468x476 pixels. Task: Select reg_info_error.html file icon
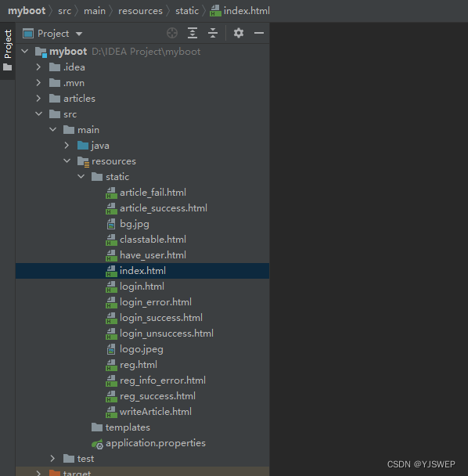coord(111,381)
